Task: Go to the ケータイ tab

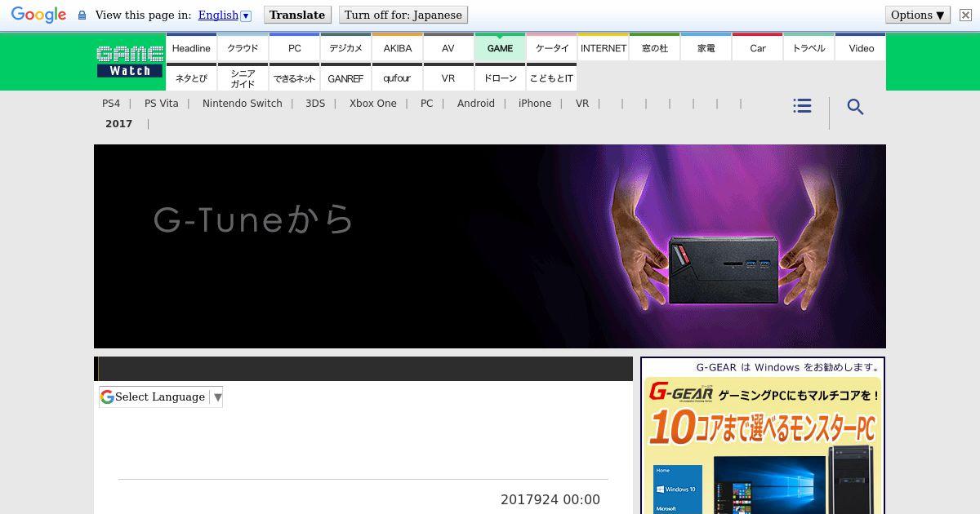Action: pos(551,47)
